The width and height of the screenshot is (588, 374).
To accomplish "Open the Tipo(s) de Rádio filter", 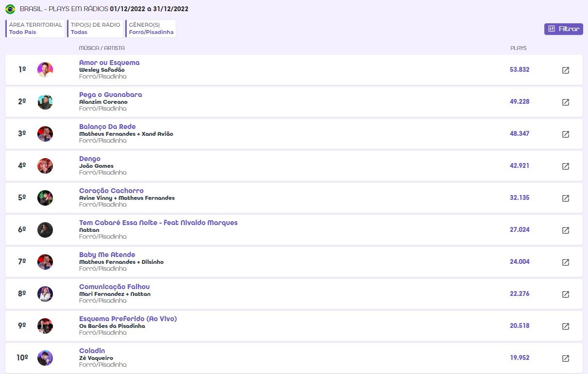I will [95, 29].
